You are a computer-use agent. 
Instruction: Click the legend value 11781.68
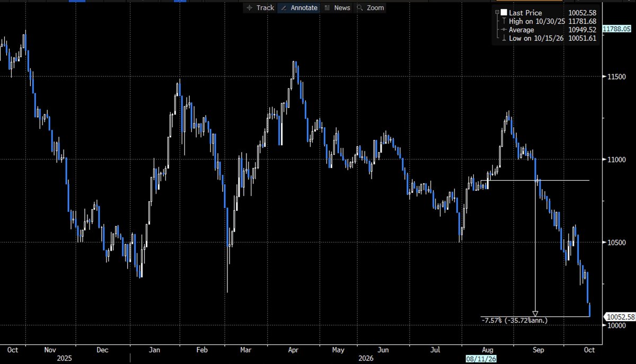[582, 21]
